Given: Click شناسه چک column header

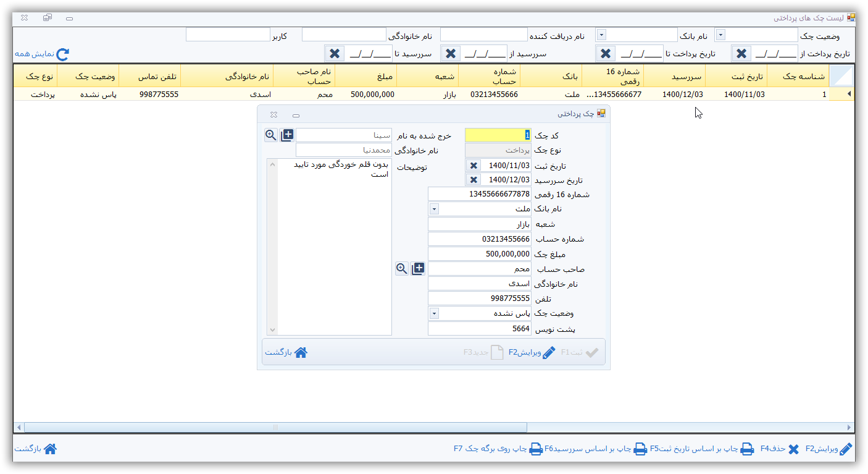Looking at the screenshot, I should (798, 77).
